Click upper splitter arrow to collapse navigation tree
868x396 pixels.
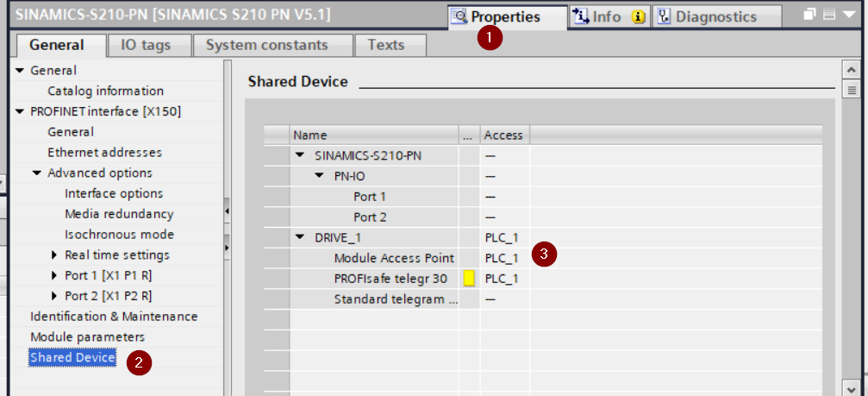coord(227,211)
